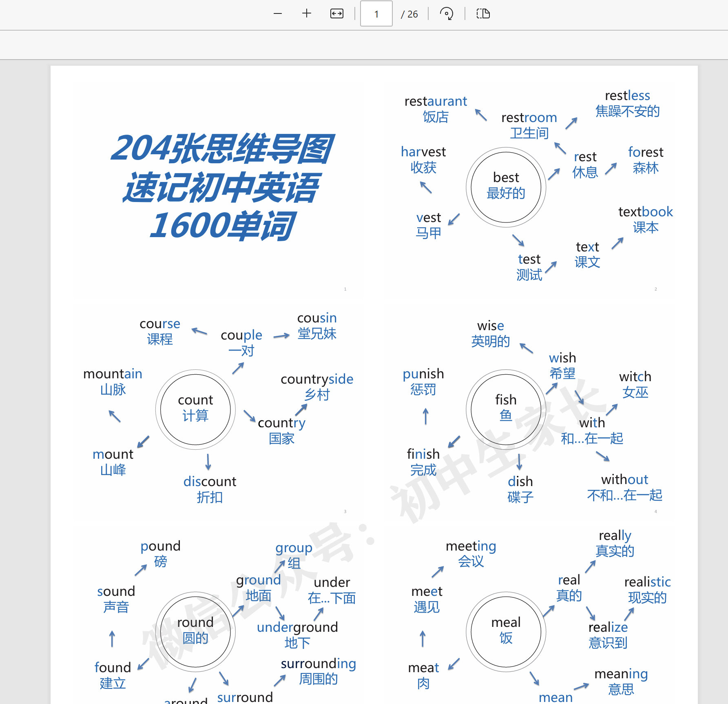The image size is (728, 704).
Task: Click the word 'really'
Action: (x=615, y=536)
